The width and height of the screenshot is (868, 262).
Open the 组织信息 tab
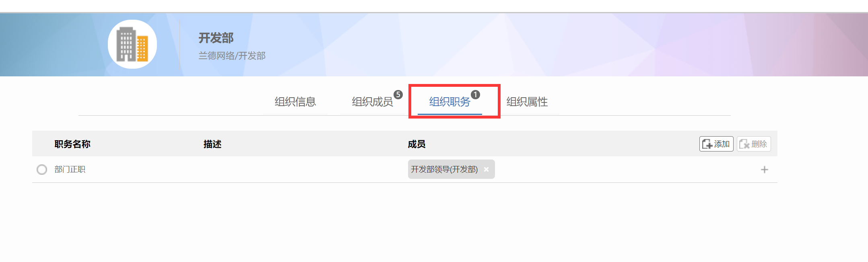[x=295, y=102]
